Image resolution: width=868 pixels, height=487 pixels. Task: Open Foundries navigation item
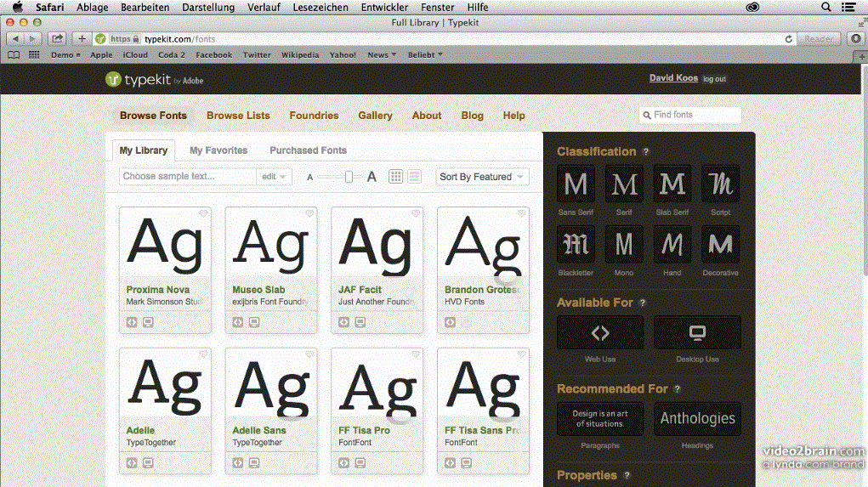tap(314, 116)
